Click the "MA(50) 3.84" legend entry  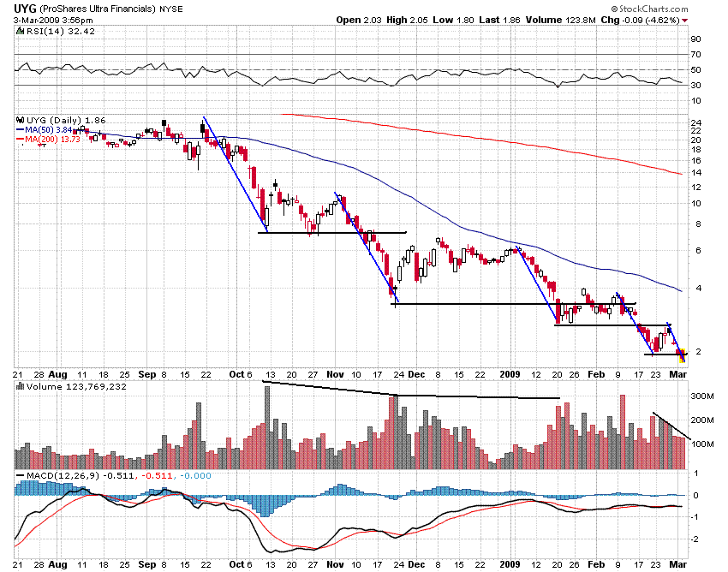(49, 130)
